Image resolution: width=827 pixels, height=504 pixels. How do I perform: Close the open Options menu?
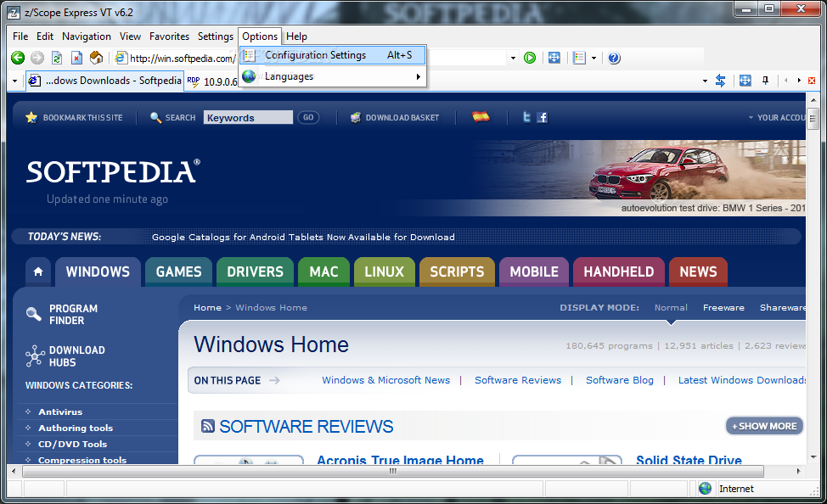pyautogui.click(x=260, y=36)
